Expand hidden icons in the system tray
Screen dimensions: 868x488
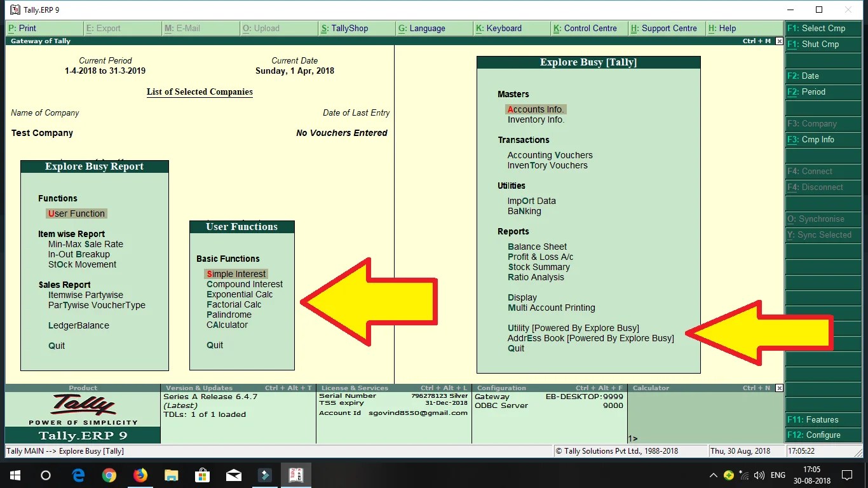713,475
